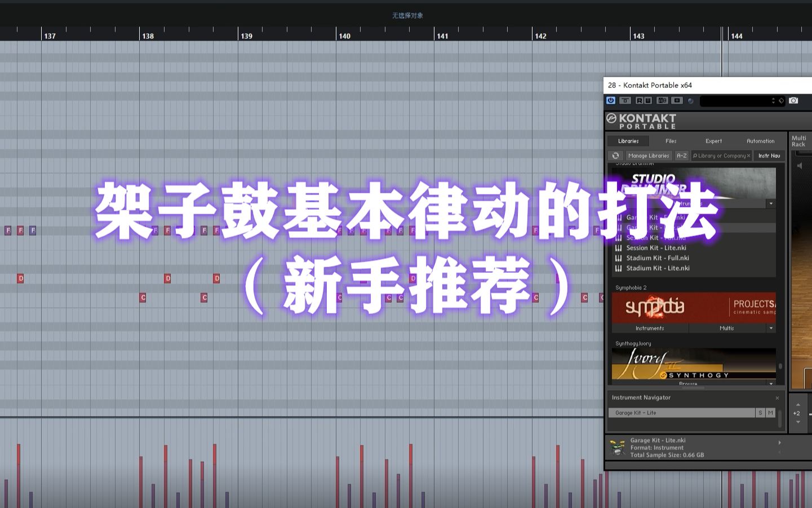This screenshot has width=812, height=508.
Task: Mute Garage Kit - Lite with M button
Action: [770, 413]
